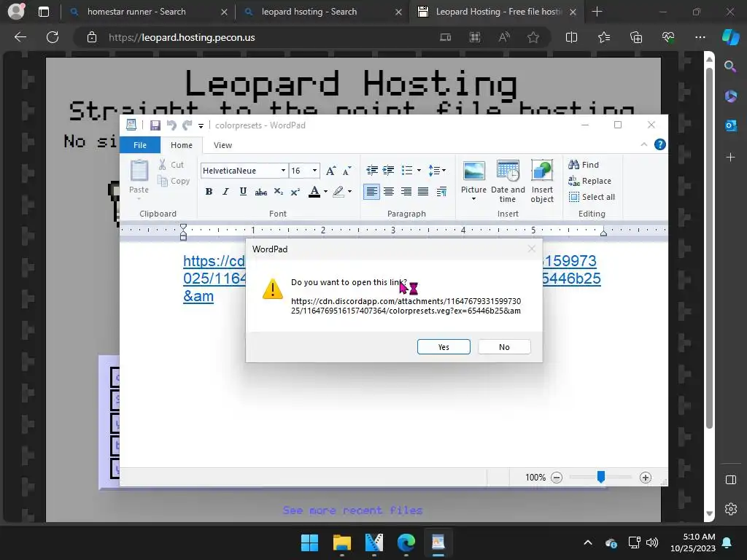Open WordPad Help question mark icon
The height and width of the screenshot is (560, 747).
click(x=659, y=144)
